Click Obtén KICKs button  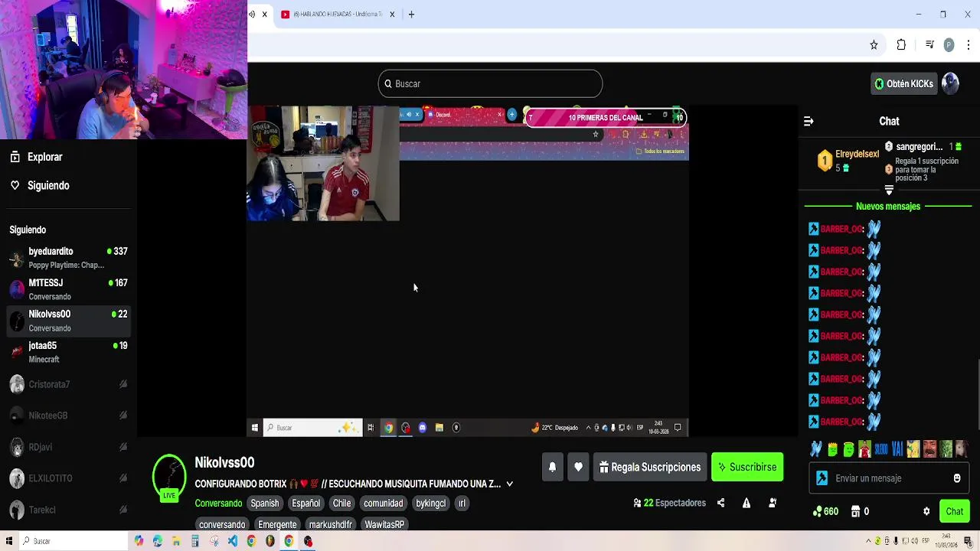[904, 83]
